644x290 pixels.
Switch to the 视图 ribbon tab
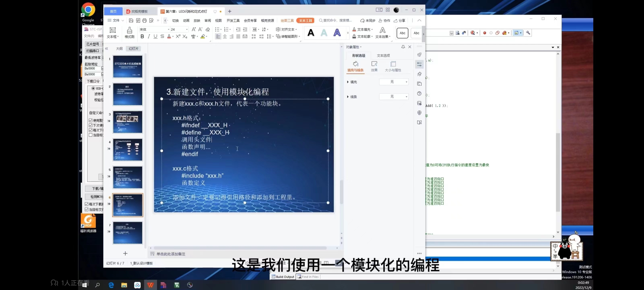pos(218,21)
